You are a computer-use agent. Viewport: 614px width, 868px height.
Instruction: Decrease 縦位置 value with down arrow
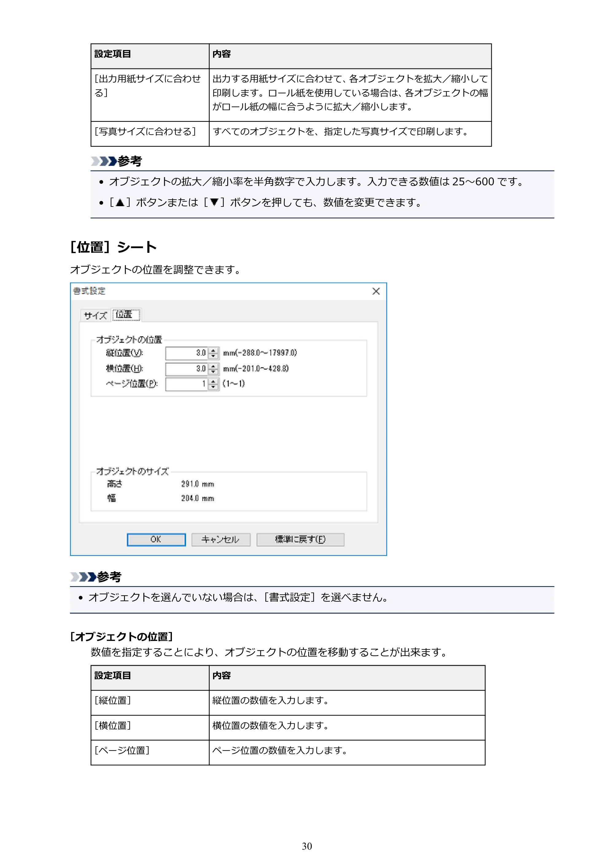pos(213,356)
